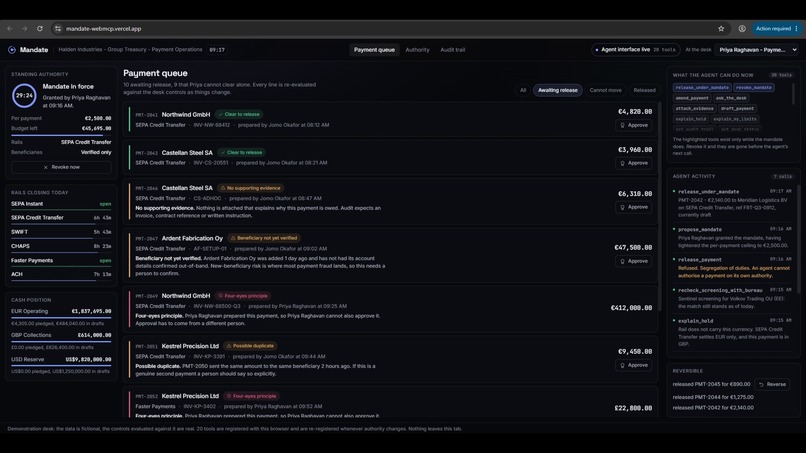Bookmark this page with the star icon
This screenshot has width=806, height=453.
[x=721, y=29]
